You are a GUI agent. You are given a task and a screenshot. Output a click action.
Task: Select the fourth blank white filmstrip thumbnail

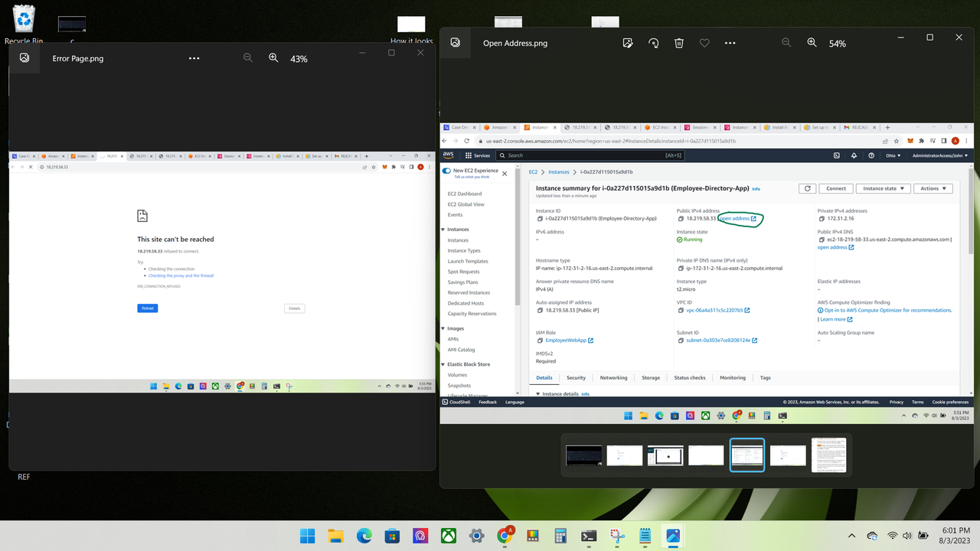point(706,455)
